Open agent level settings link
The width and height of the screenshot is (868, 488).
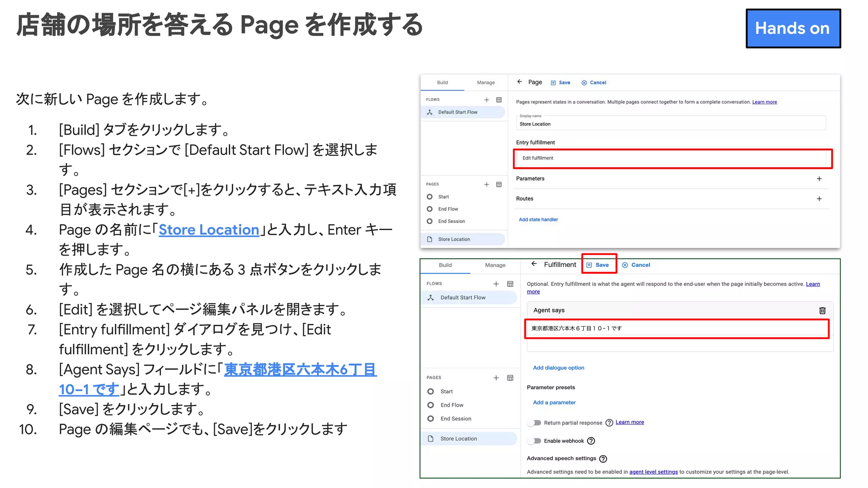[653, 472]
